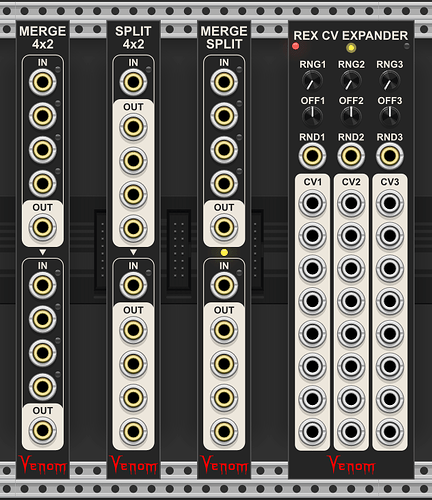Viewport: 432px width, 500px height.
Task: Click the down arrow on MERGE 4x2
Action: pos(43,252)
